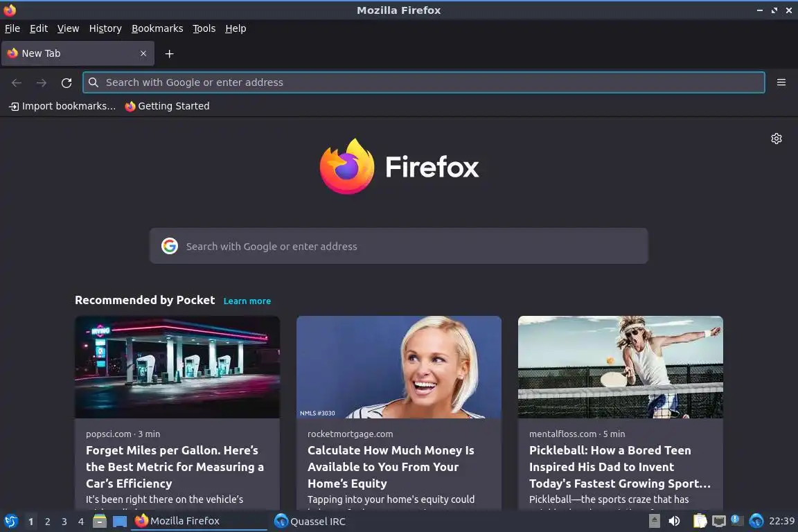Open the network connection tray icon

pos(718,521)
